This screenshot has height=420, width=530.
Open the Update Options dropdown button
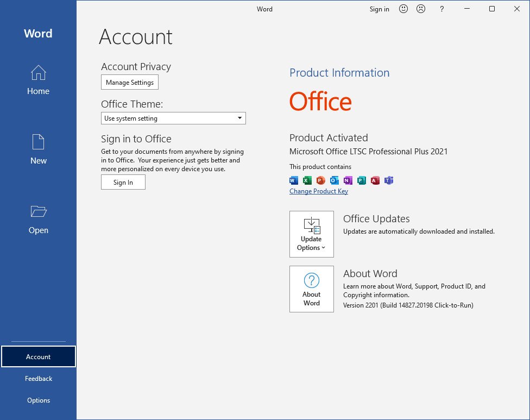[311, 234]
